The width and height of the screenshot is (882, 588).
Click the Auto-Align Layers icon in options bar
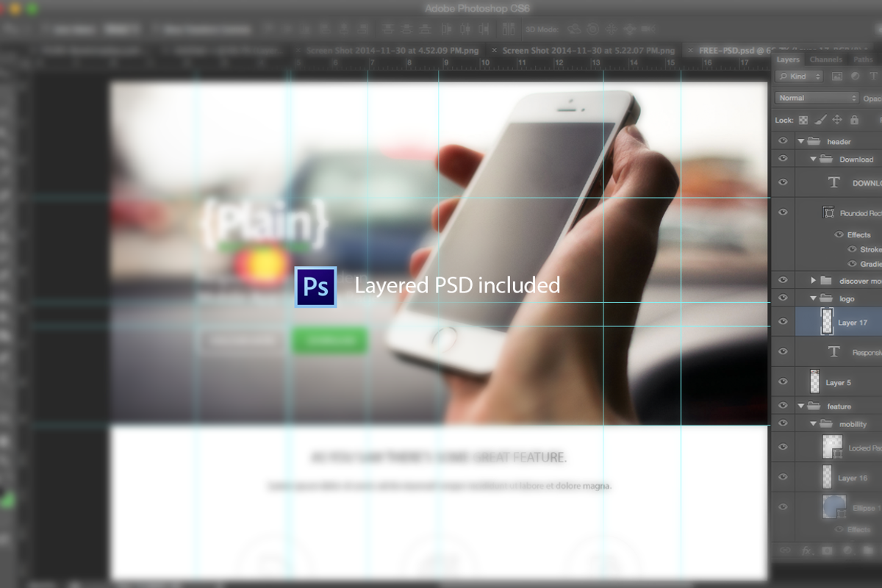pyautogui.click(x=508, y=29)
